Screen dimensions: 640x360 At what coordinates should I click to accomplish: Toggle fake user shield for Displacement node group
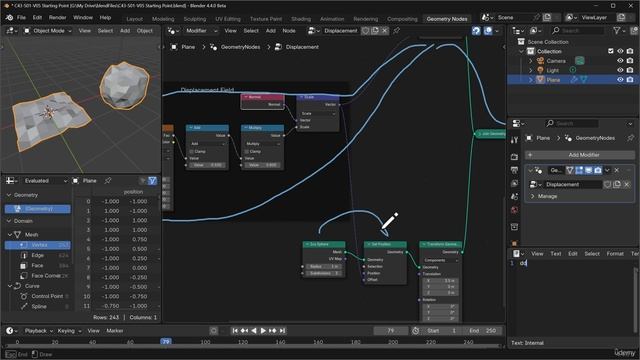pyautogui.click(x=366, y=31)
